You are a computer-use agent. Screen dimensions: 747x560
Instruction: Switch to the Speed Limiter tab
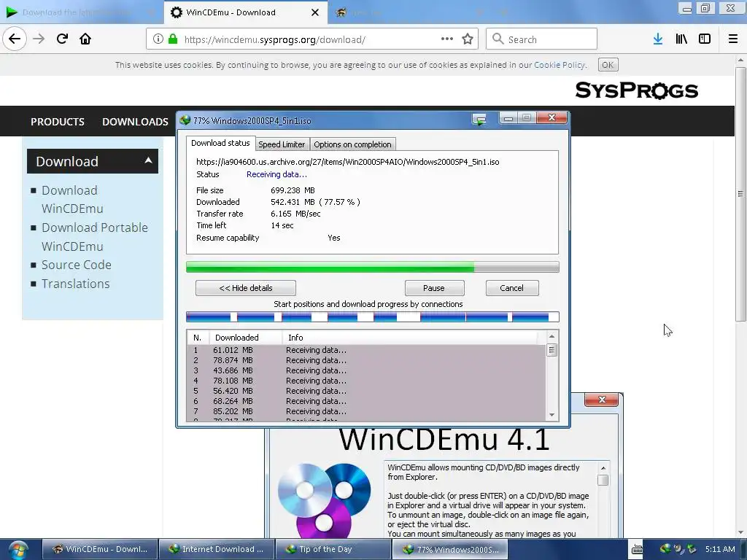tap(282, 144)
